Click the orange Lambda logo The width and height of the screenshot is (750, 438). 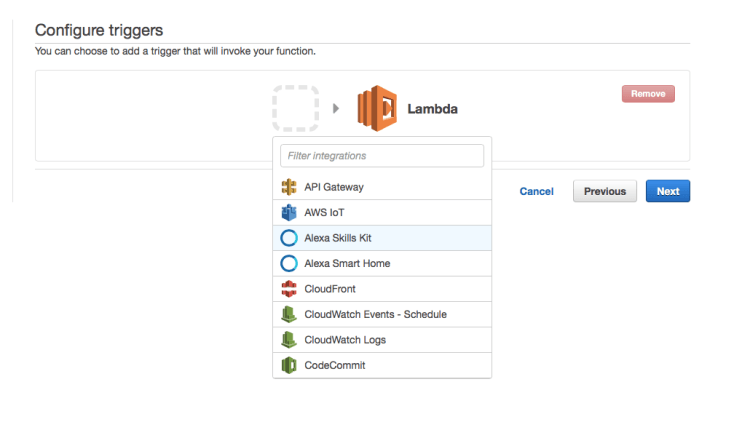(x=377, y=108)
